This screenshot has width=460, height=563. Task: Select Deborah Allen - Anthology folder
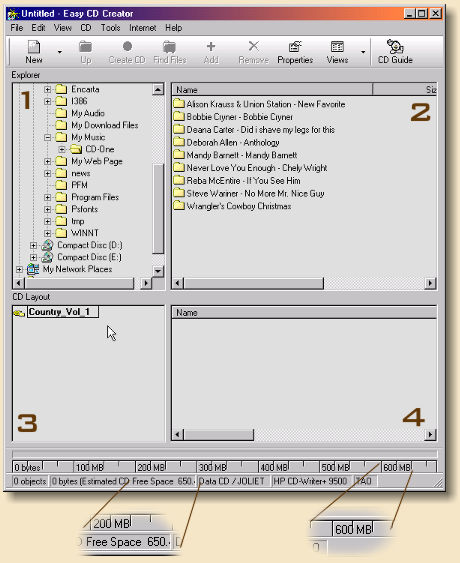click(227, 143)
